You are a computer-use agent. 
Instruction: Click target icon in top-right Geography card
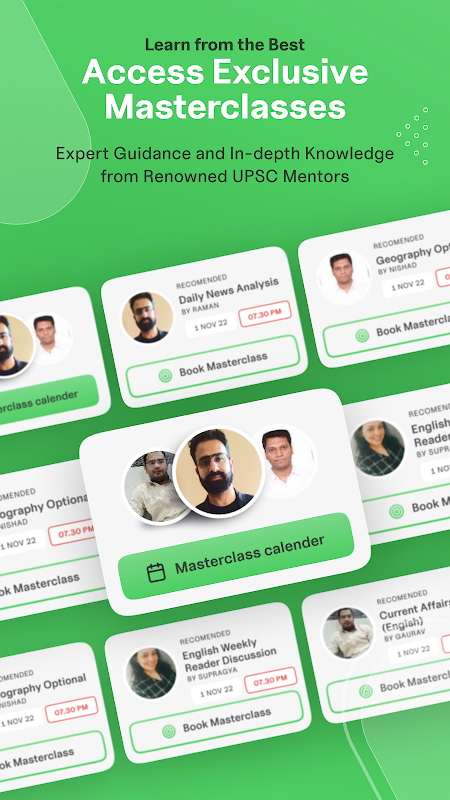pos(362,335)
